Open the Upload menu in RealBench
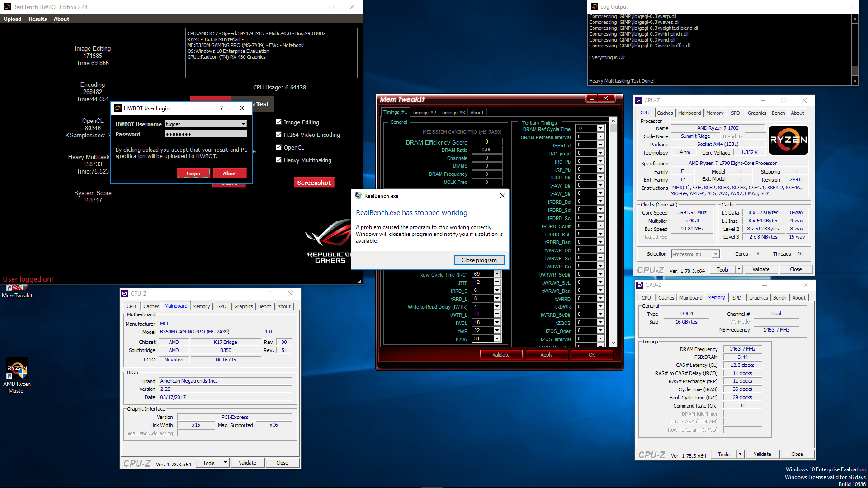 tap(12, 19)
